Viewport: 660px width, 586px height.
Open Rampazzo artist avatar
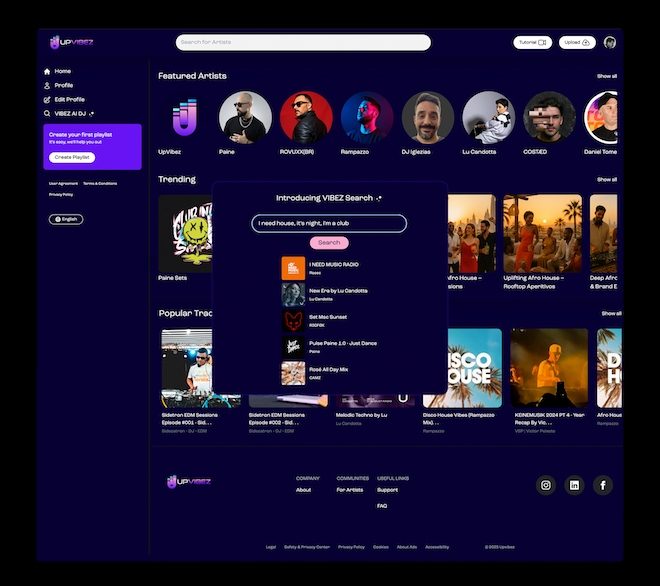(367, 117)
